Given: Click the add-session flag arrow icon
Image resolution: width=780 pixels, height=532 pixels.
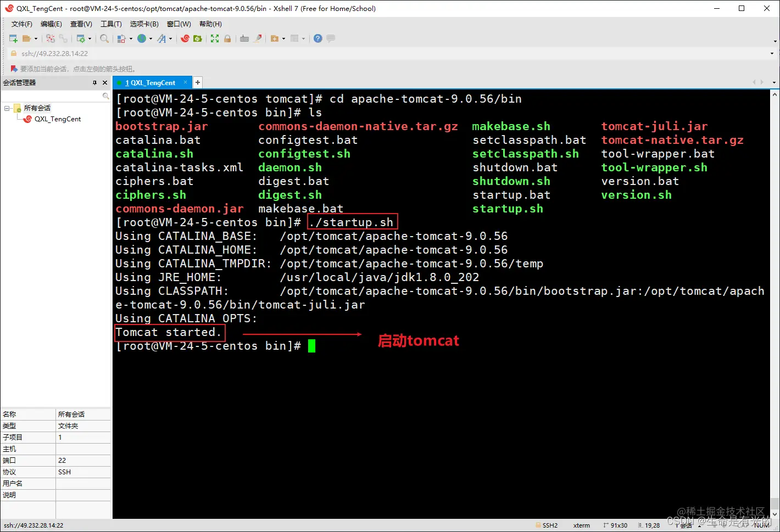Looking at the screenshot, I should click(x=14, y=69).
